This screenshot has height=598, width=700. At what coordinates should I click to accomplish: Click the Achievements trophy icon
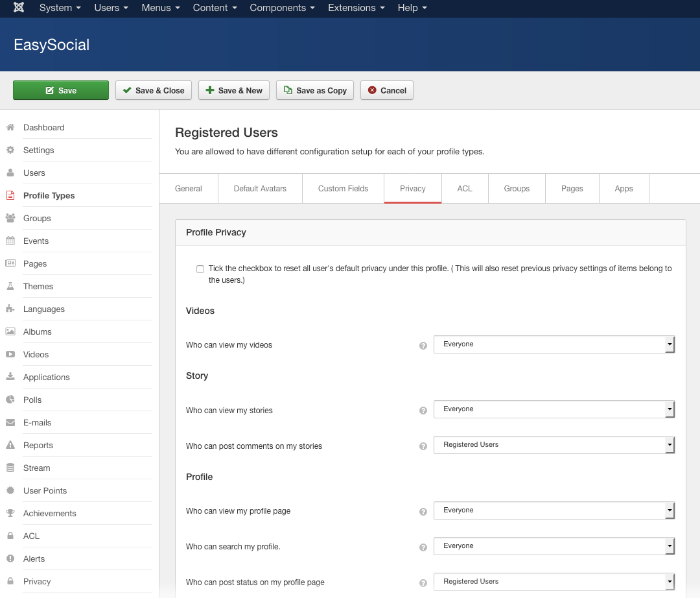pos(10,513)
